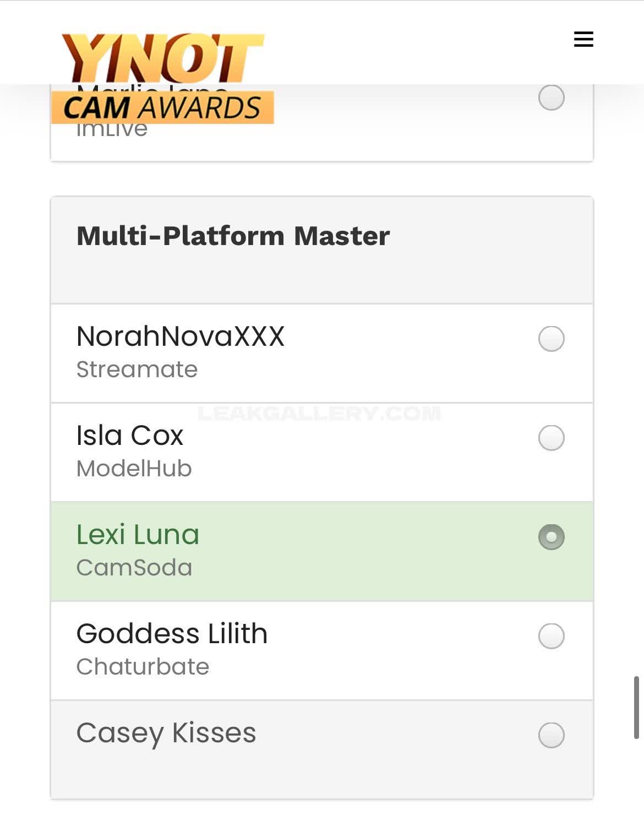Click the page scrollbar thumb
The image size is (644, 826).
[636, 707]
